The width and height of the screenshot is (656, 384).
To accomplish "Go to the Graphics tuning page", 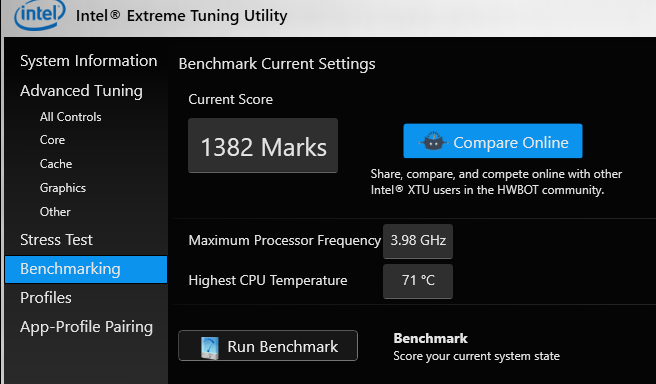I will click(x=63, y=188).
